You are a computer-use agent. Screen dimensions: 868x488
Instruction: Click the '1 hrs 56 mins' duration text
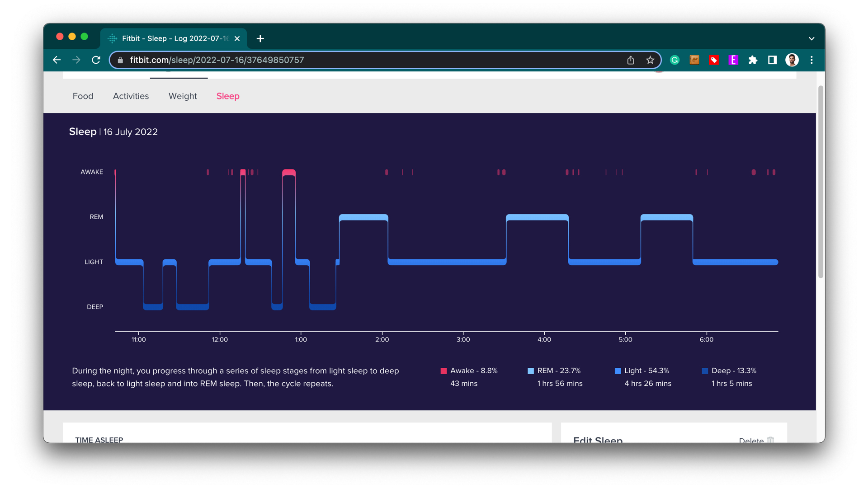point(560,383)
